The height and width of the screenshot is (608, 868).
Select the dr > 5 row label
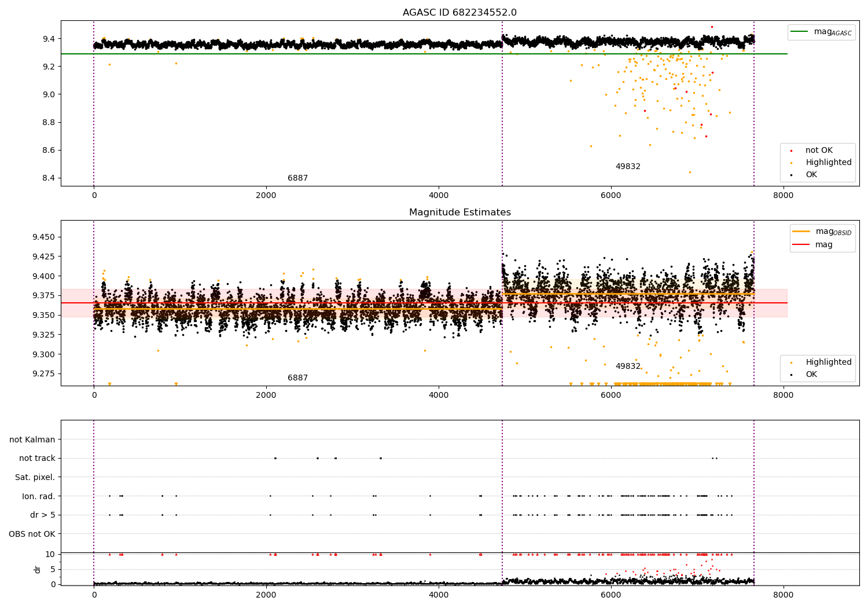click(43, 515)
